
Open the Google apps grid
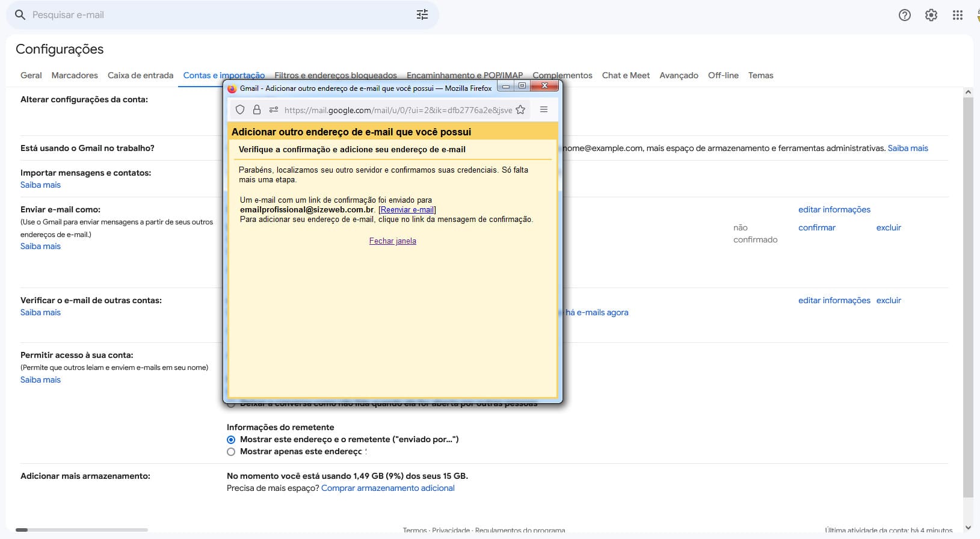[x=957, y=15]
